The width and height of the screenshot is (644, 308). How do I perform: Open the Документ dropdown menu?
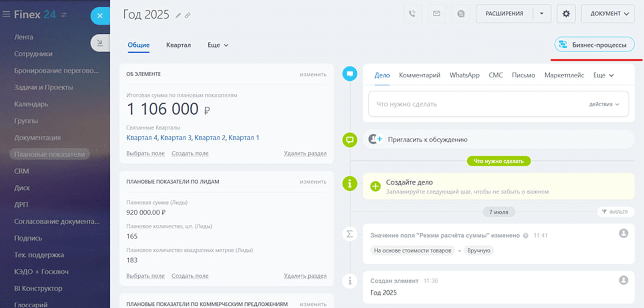(x=608, y=14)
